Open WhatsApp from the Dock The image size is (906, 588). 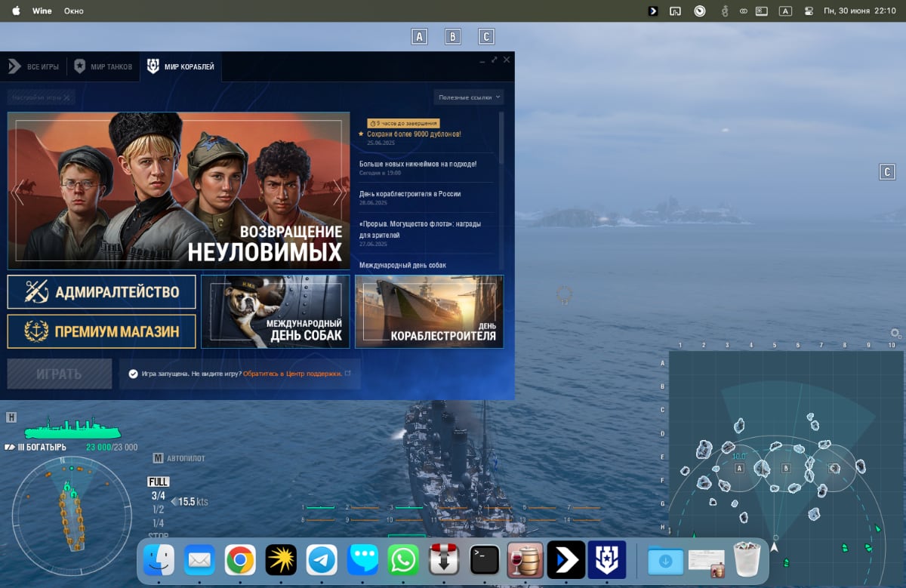403,560
